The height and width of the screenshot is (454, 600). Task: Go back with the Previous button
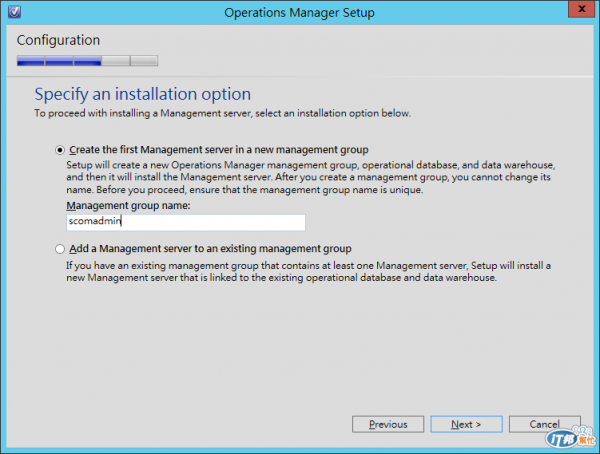388,424
